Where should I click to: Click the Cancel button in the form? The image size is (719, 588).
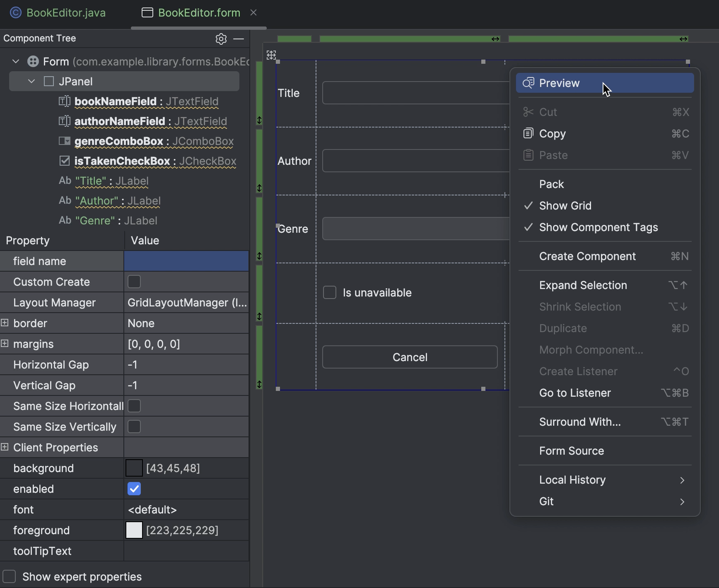410,357
